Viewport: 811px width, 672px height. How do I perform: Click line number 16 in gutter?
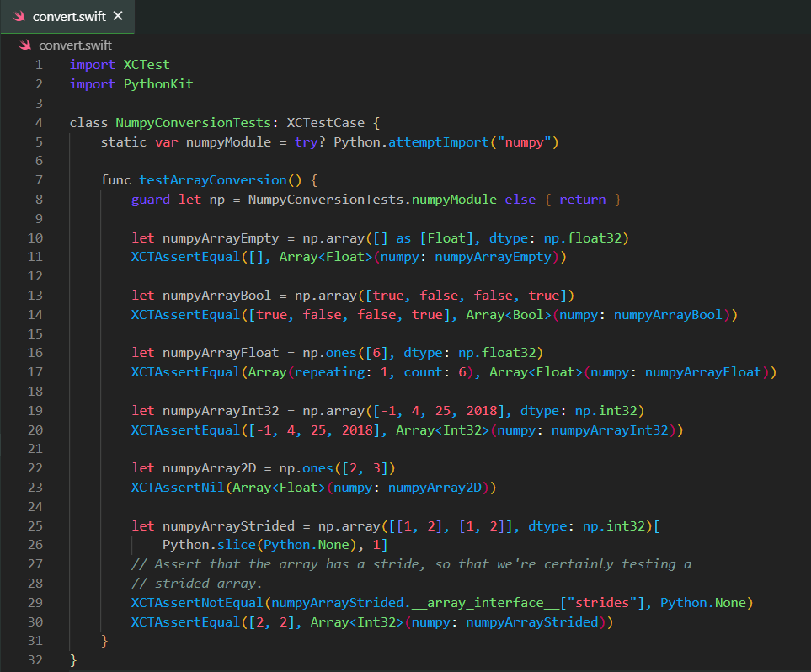[x=35, y=353]
